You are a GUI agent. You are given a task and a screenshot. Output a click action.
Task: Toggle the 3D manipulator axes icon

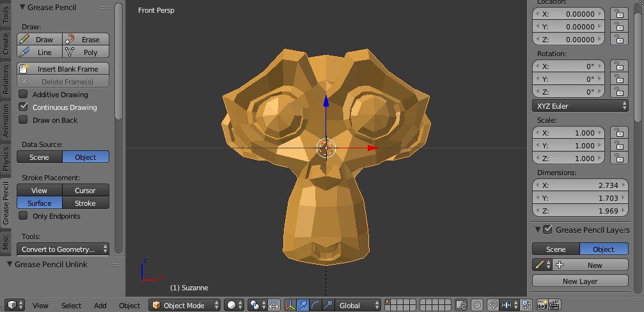point(290,305)
